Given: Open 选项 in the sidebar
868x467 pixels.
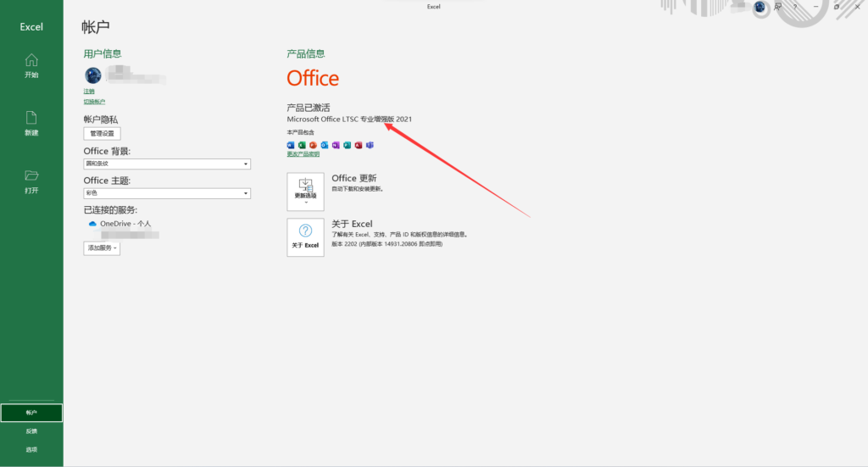Looking at the screenshot, I should 31,449.
